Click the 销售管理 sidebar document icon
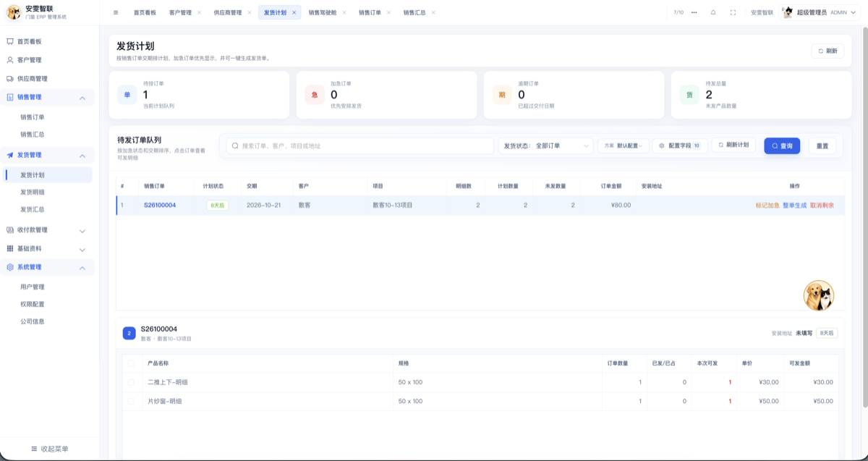Screen dimensions: 868x461 tap(10, 97)
